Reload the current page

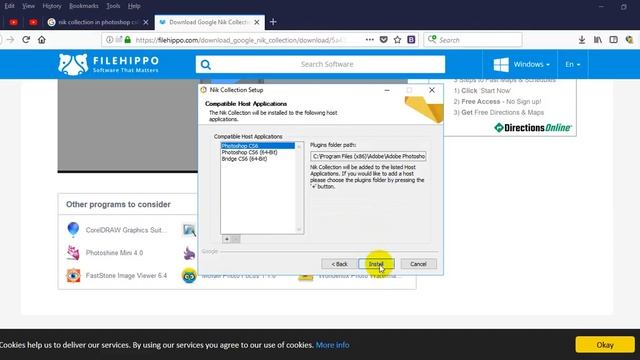(x=26, y=40)
